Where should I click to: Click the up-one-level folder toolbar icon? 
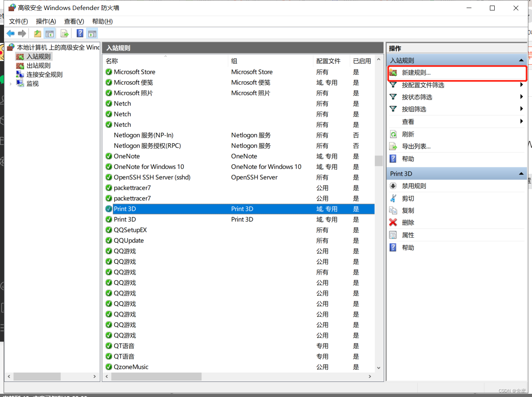pyautogui.click(x=37, y=34)
